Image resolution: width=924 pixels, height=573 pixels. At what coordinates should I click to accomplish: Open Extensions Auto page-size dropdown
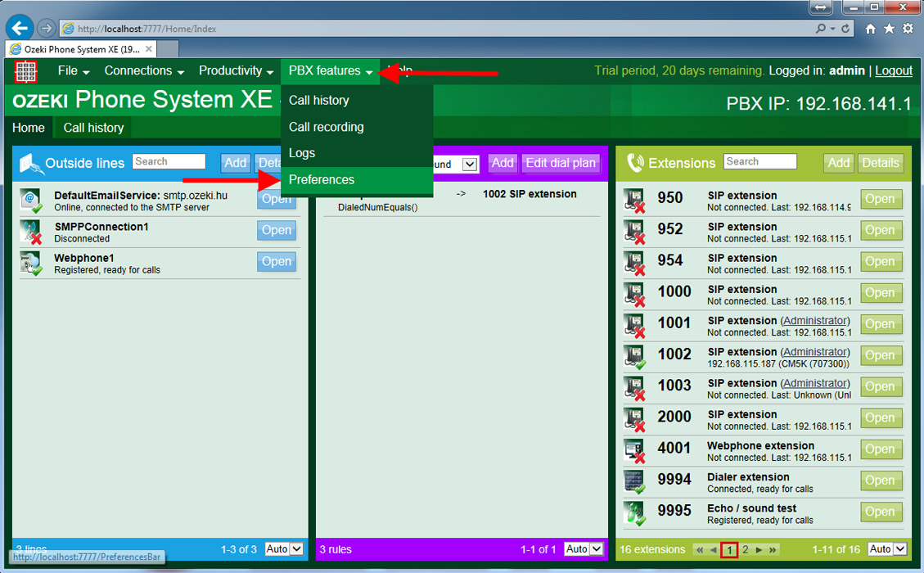click(887, 548)
